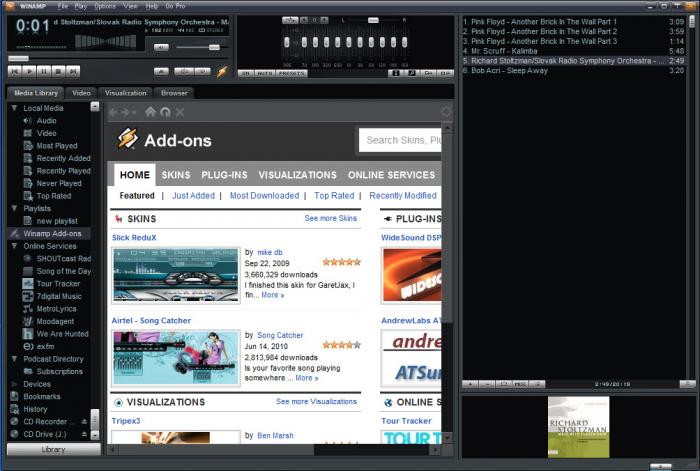Add files with playlist plus button
Viewport: 700px width, 471px height.
tap(470, 384)
